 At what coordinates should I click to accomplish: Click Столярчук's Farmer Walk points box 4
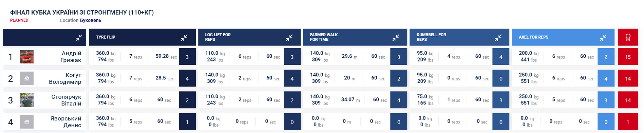pos(399,100)
